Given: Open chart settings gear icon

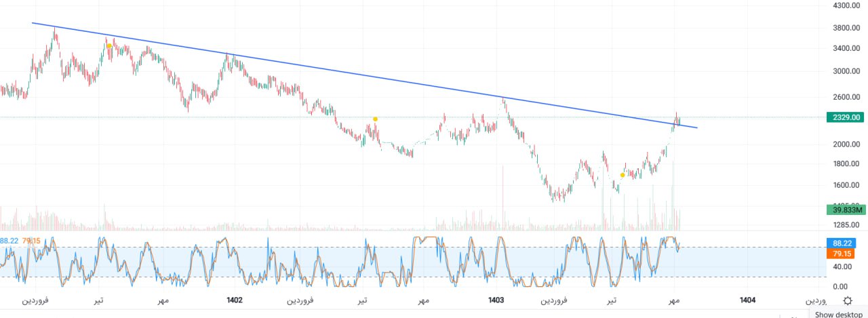Looking at the screenshot, I should (x=847, y=300).
